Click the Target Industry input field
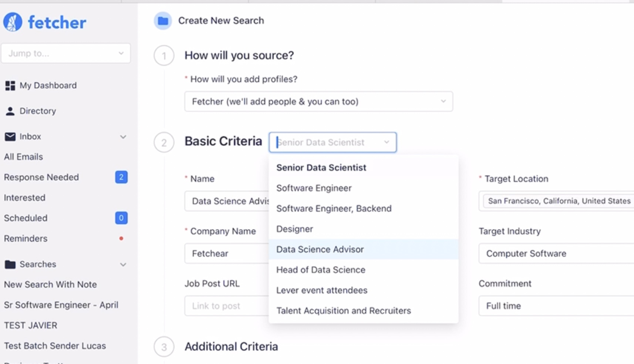Screen dimensions: 634x364 (555, 253)
